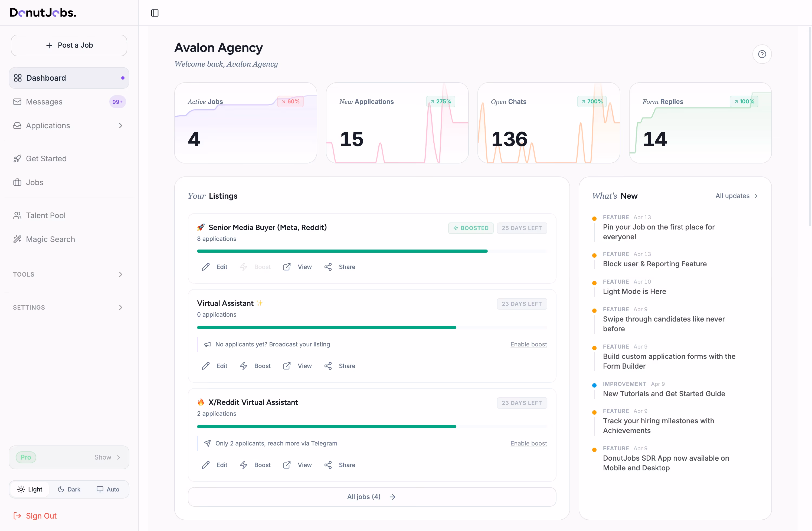This screenshot has width=812, height=531.
Task: View the X/Reddit Virtual Assistant listing
Action: coord(297,465)
